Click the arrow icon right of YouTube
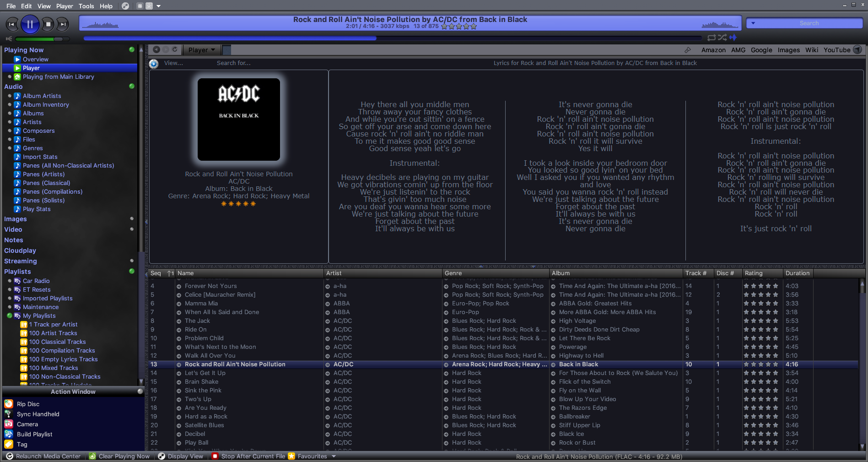Image resolution: width=868 pixels, height=462 pixels. (857, 49)
